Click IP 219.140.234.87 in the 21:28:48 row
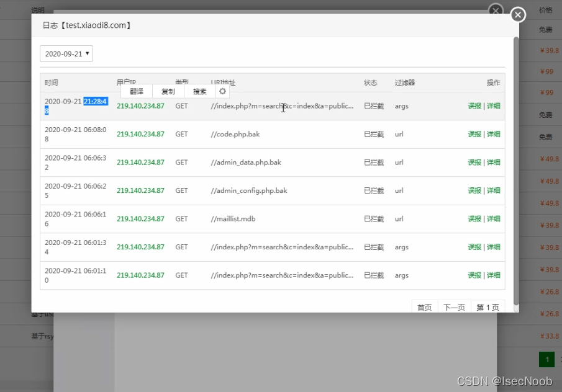This screenshot has height=392, width=562. tap(140, 106)
